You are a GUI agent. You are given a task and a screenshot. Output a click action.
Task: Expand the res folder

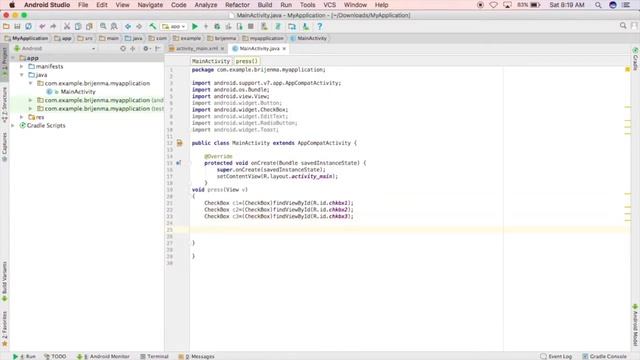(22, 117)
